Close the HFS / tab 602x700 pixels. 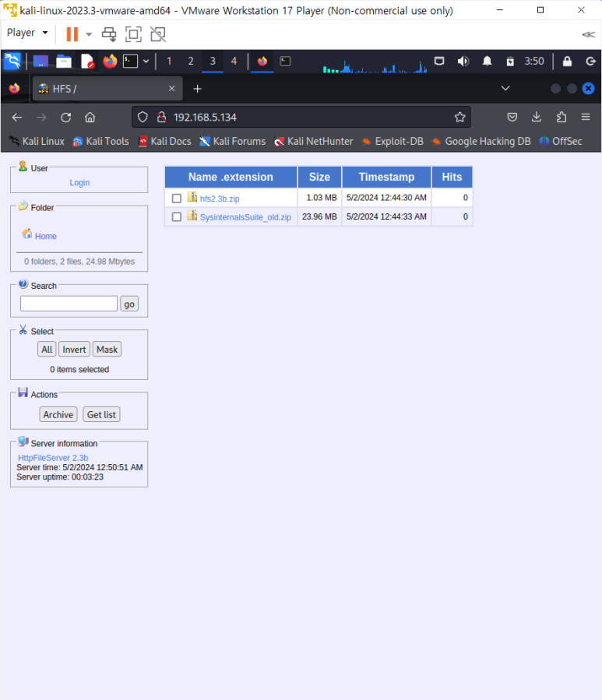coord(172,89)
